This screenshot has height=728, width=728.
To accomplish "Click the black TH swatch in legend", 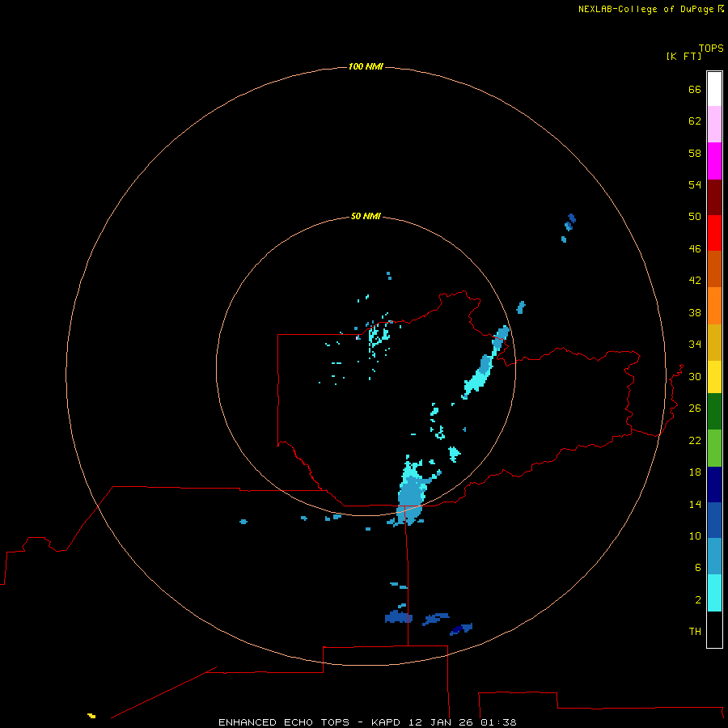I will tap(714, 629).
